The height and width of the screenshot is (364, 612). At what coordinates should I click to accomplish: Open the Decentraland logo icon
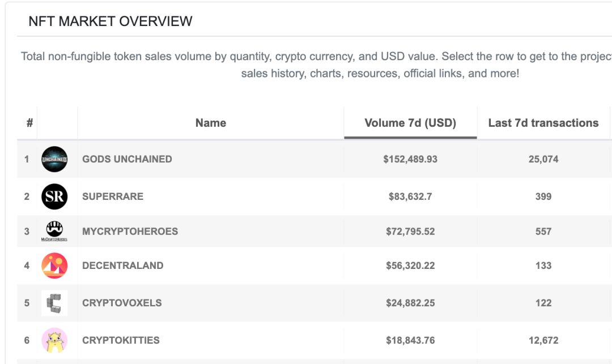pos(54,265)
